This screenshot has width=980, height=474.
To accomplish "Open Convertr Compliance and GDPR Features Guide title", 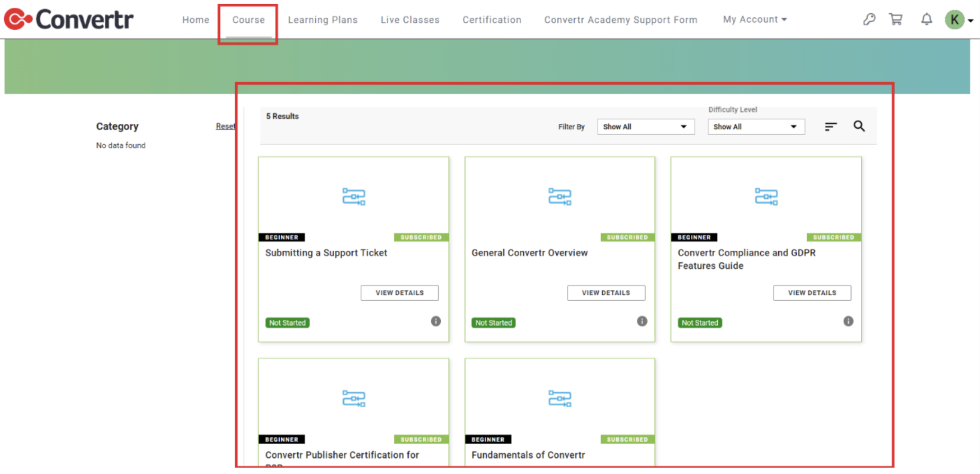I will (747, 259).
